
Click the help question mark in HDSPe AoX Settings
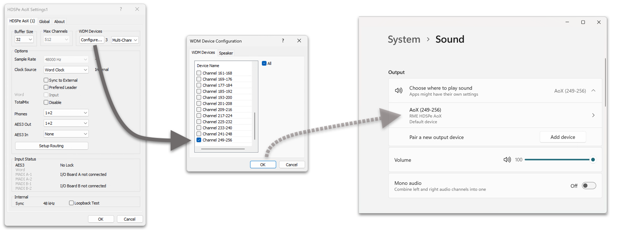(121, 9)
